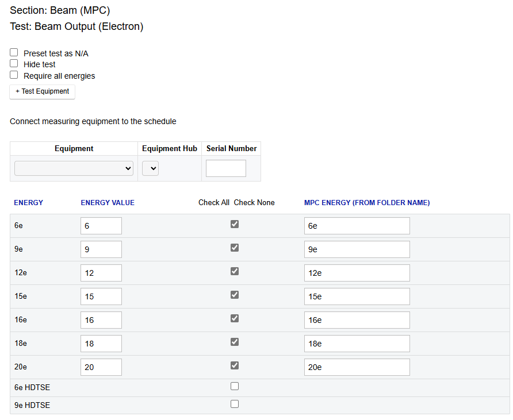This screenshot has height=420, width=513.
Task: Open the Equipment dropdown list
Action: tap(74, 168)
